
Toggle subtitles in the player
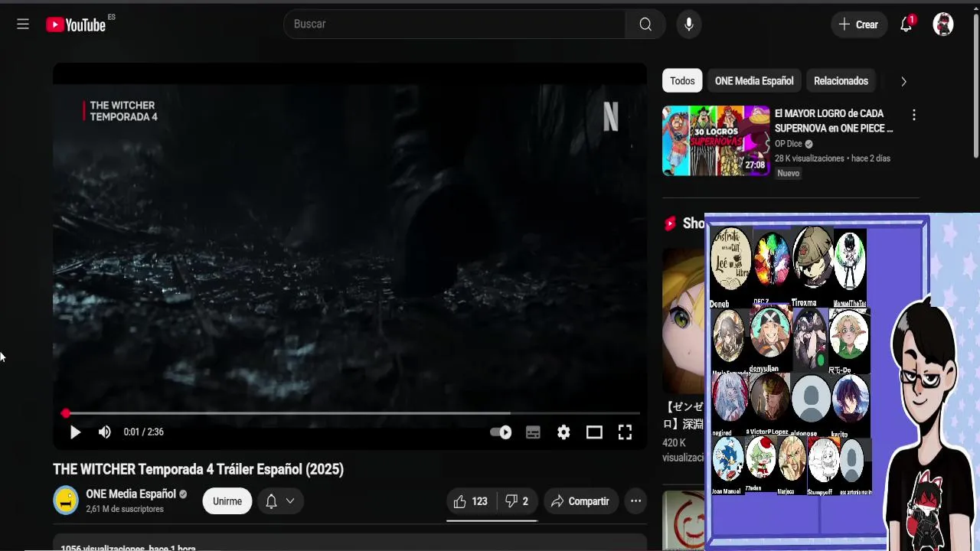(x=533, y=432)
